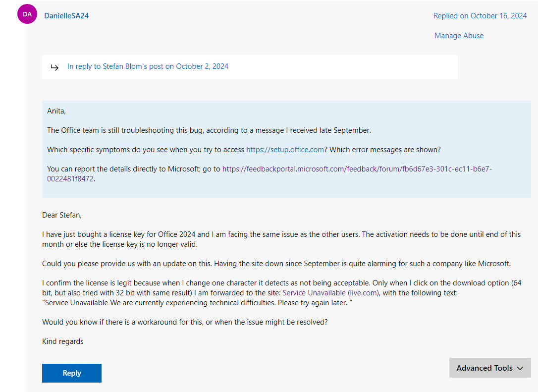The image size is (538, 392).
Task: Click the quoted Office team troubleshooting sentence
Action: (209, 130)
